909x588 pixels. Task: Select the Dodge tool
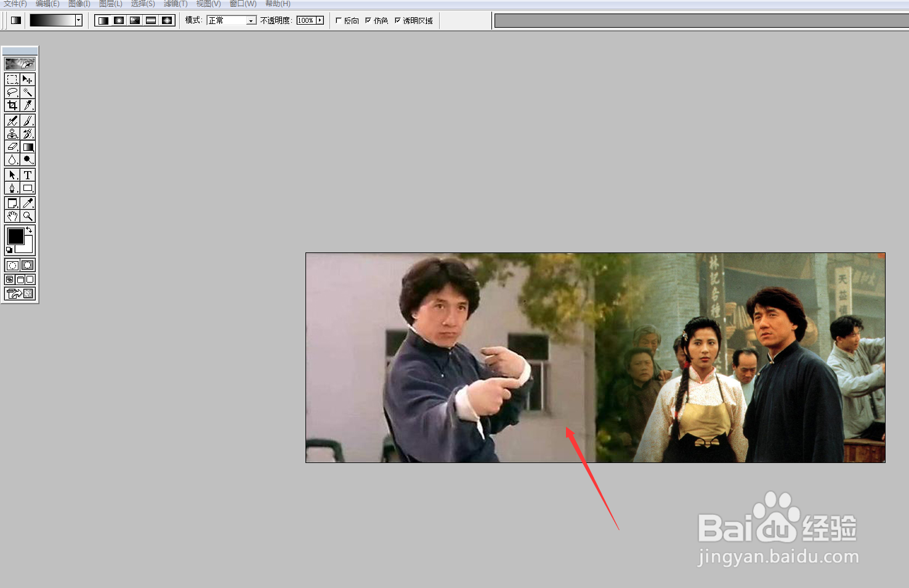pos(28,159)
